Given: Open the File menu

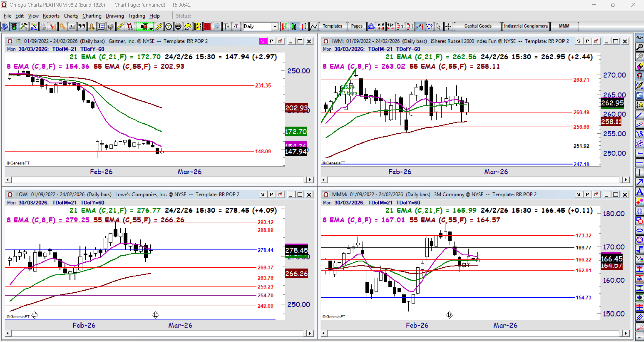Looking at the screenshot, I should tap(7, 16).
